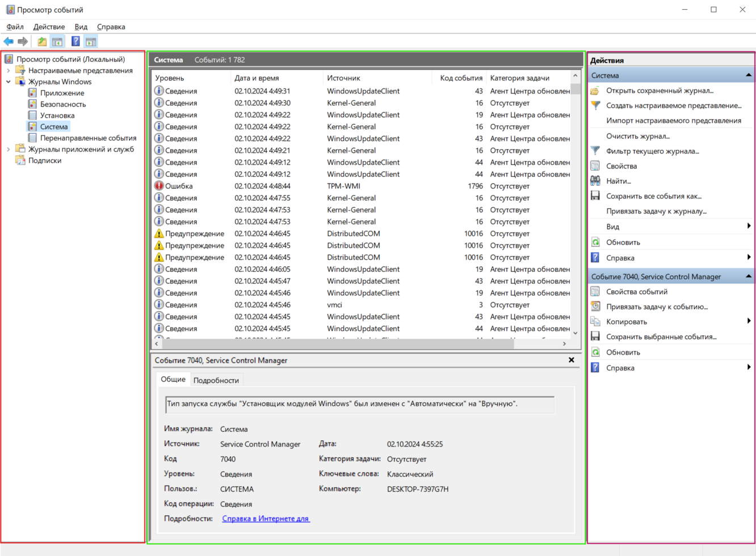Sort events by Код события column header
Screen dimensions: 756x556
pos(460,78)
